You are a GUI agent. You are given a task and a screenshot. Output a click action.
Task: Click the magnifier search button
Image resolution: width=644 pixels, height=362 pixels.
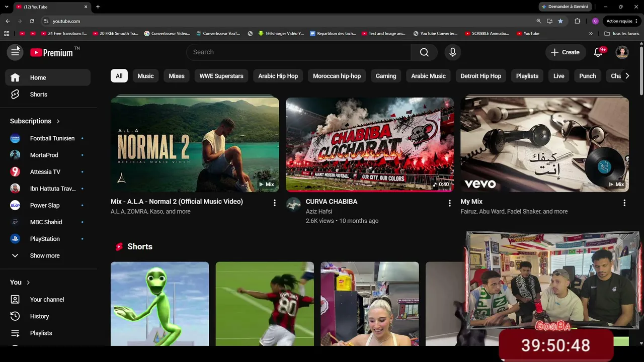(x=424, y=52)
